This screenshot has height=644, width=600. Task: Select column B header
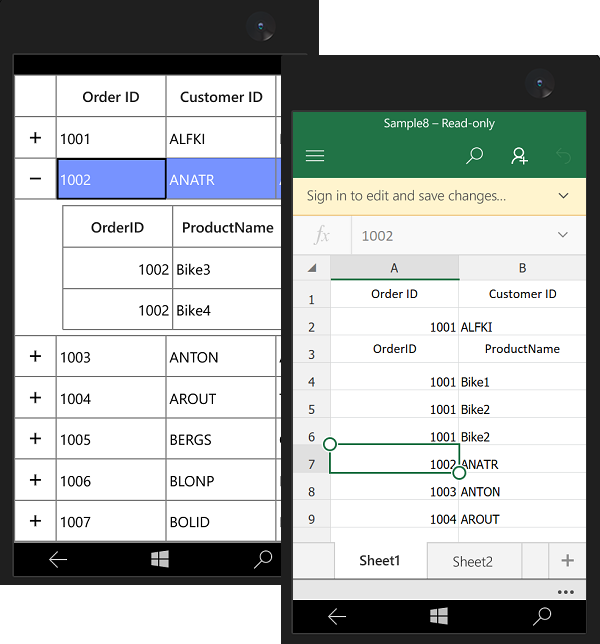tap(522, 268)
